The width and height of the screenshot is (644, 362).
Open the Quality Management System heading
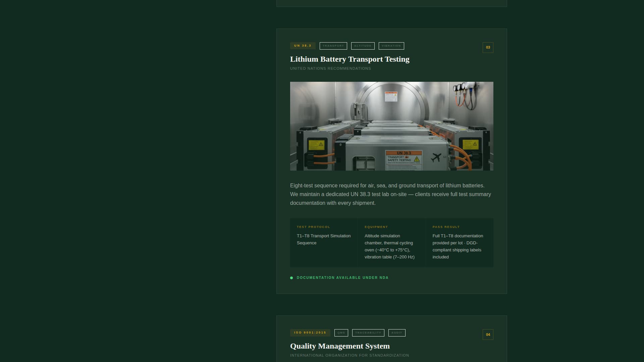(340, 346)
